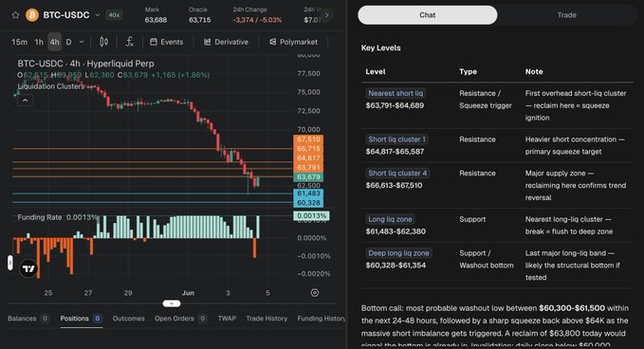Click the Oracle price 63,715
644x349 pixels.
click(199, 20)
